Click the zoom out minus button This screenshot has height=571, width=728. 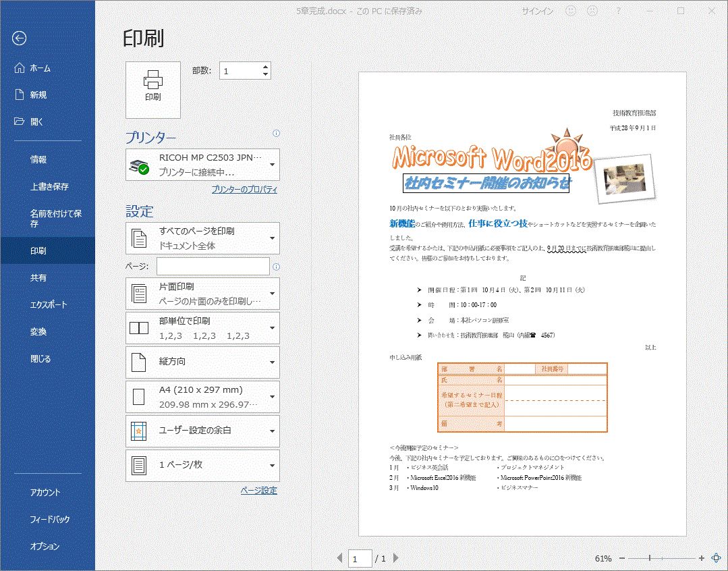[622, 558]
